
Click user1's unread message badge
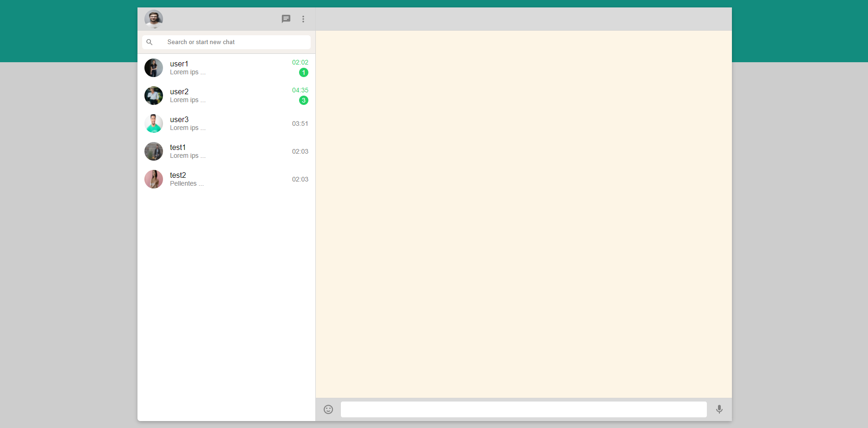click(x=303, y=72)
